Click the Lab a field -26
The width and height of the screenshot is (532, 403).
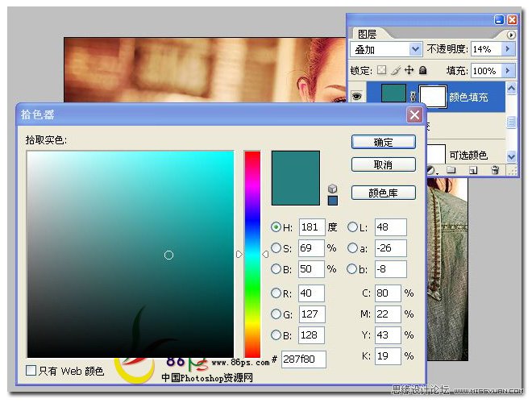coord(391,248)
